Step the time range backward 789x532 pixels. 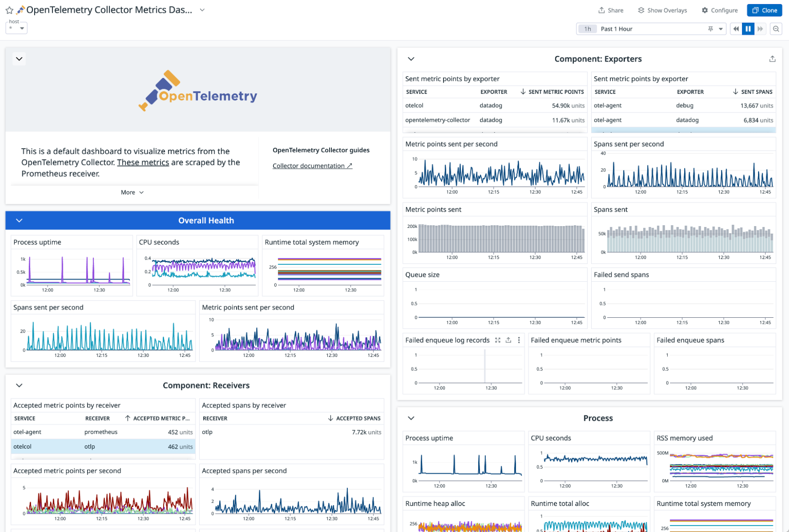(736, 29)
